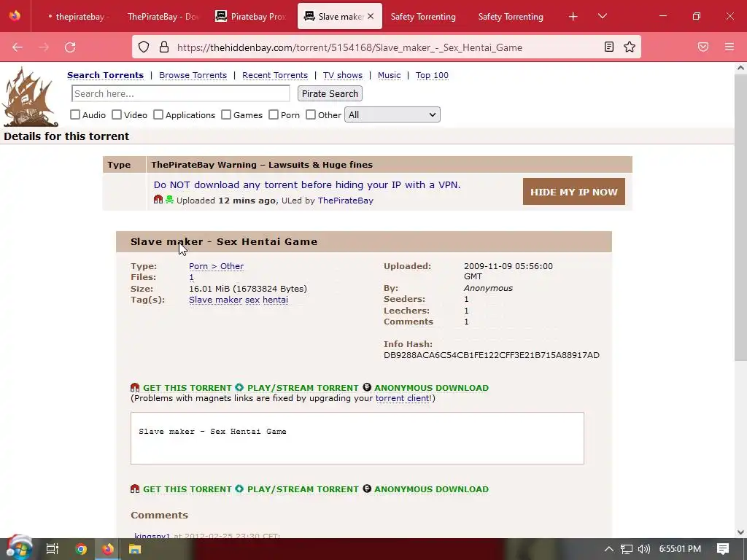Click Search Torrents link
This screenshot has width=747, height=560.
coord(105,75)
